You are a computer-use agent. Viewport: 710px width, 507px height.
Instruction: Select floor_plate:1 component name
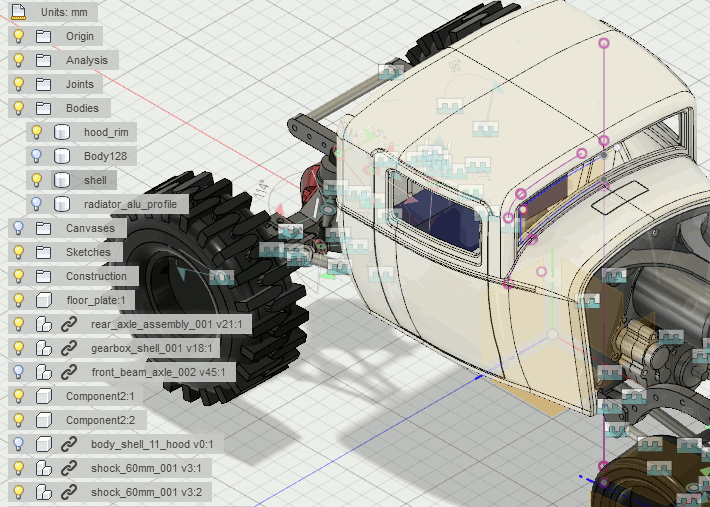tap(96, 300)
